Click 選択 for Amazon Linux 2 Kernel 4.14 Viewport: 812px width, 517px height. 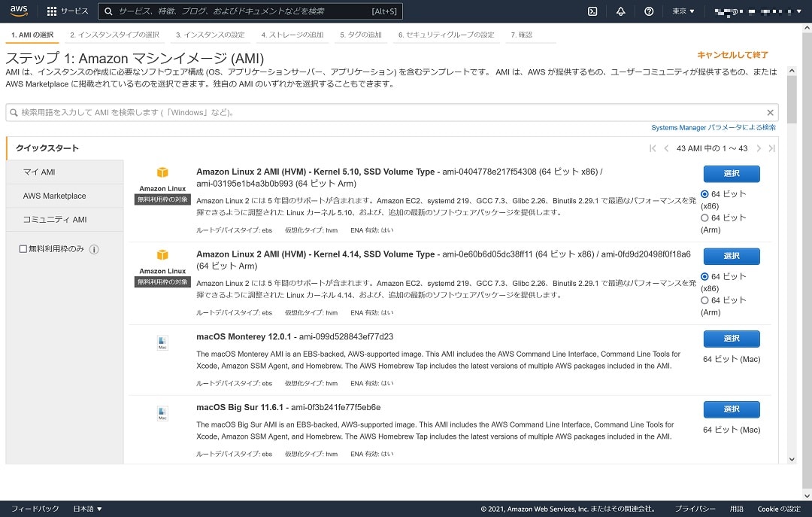tap(732, 256)
